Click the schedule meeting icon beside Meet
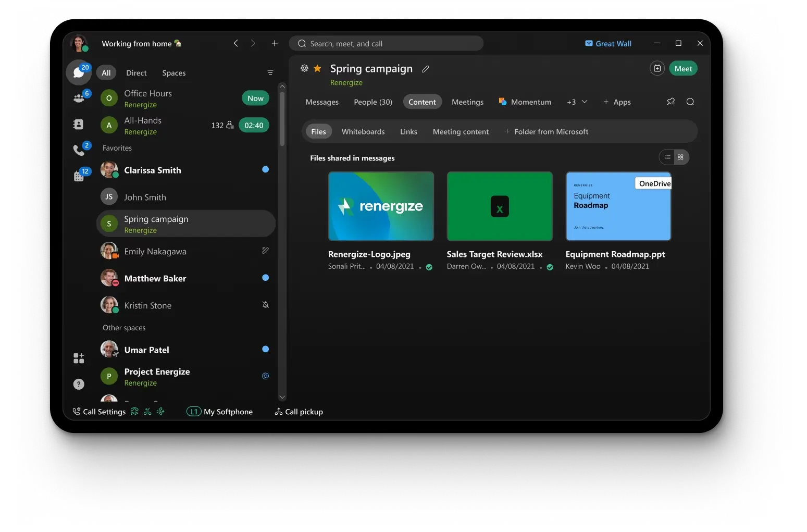Viewport: 807px width, 532px height. (657, 69)
